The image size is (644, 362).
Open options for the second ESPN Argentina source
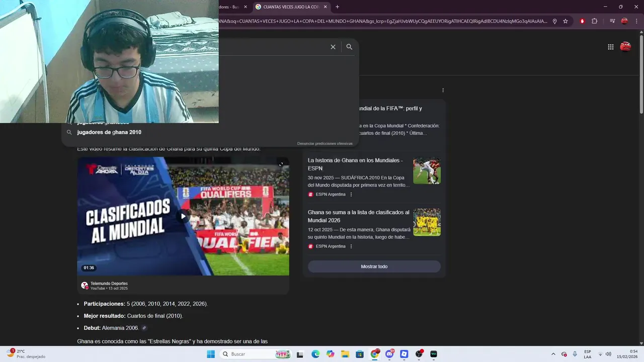[351, 246]
